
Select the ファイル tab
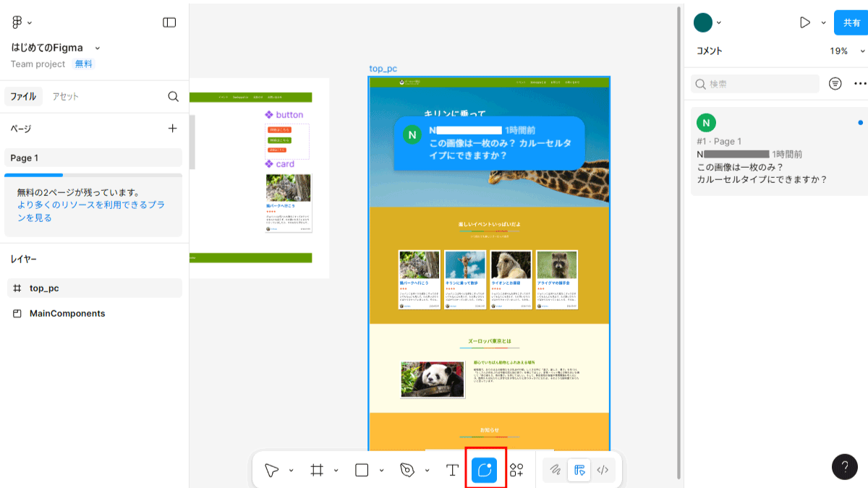pos(23,96)
